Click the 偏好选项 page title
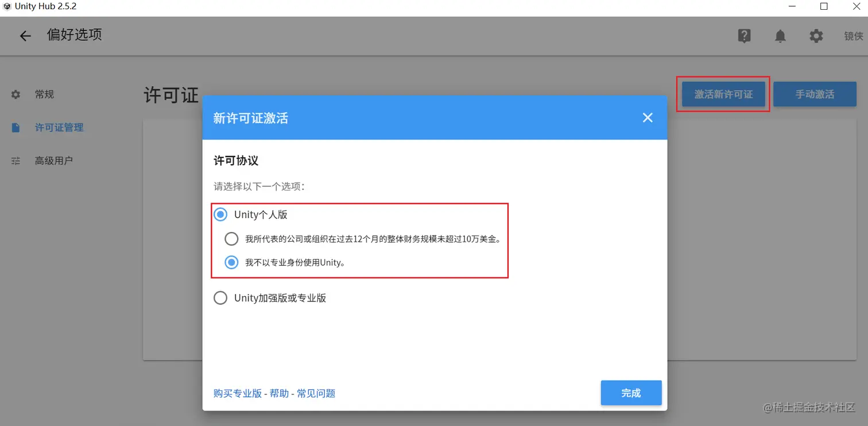Screen dimensions: 868x426 (x=75, y=35)
